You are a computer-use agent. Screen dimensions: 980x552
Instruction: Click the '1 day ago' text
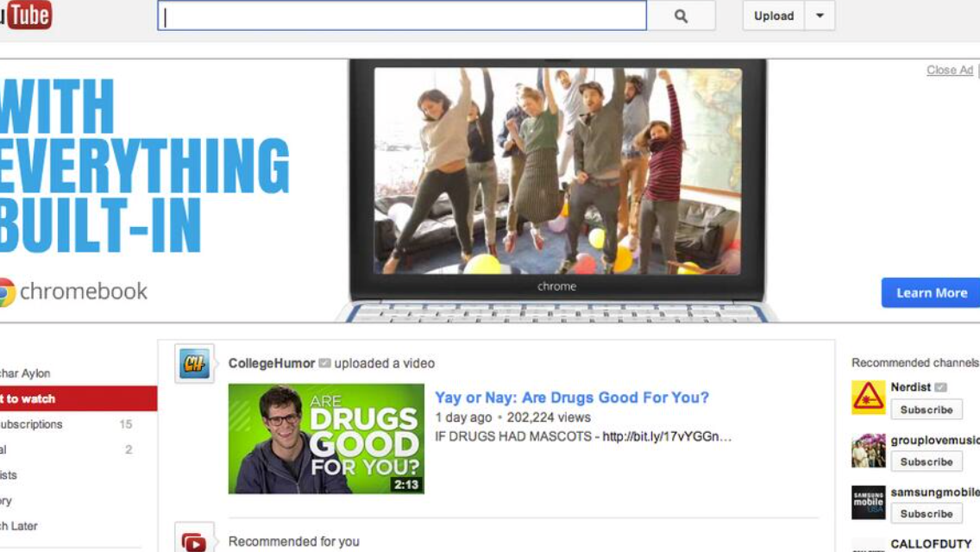(x=464, y=417)
